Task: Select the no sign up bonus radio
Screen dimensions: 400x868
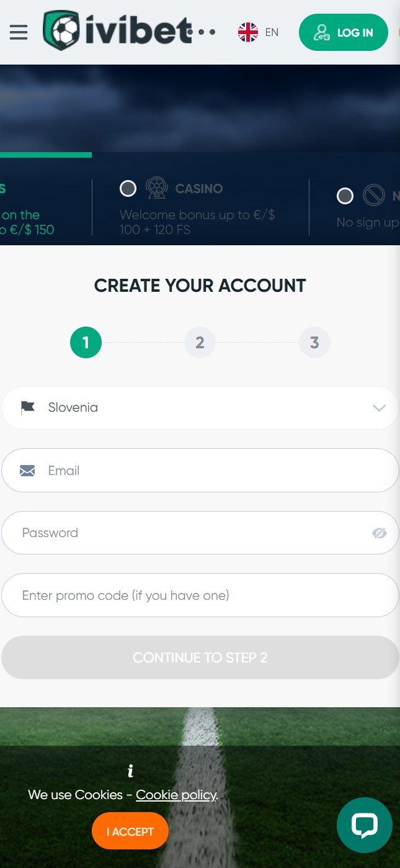Action: click(x=345, y=196)
